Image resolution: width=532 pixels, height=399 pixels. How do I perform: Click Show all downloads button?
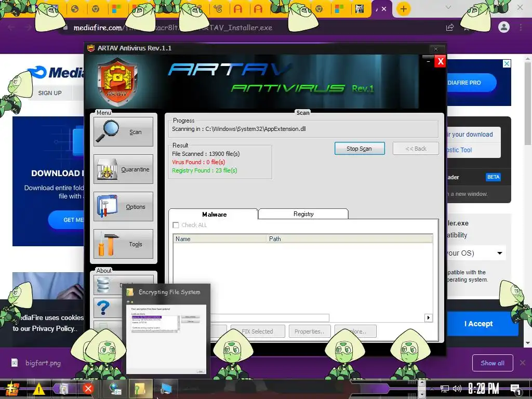(x=493, y=363)
